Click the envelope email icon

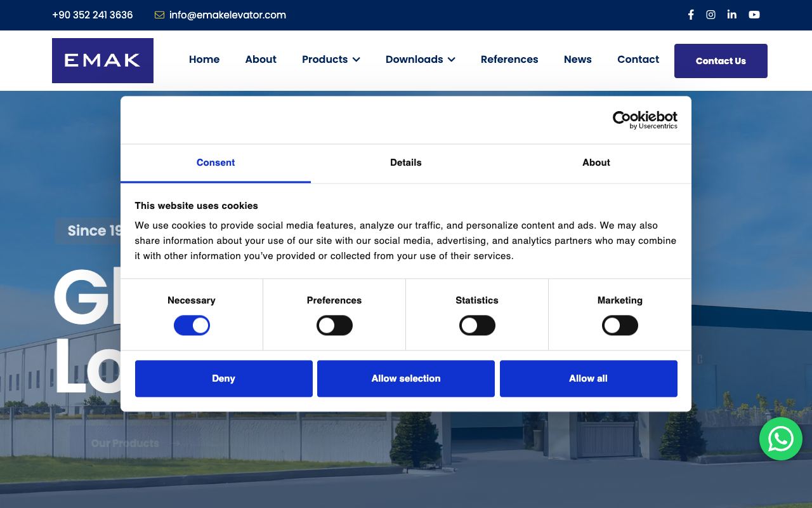(x=159, y=15)
